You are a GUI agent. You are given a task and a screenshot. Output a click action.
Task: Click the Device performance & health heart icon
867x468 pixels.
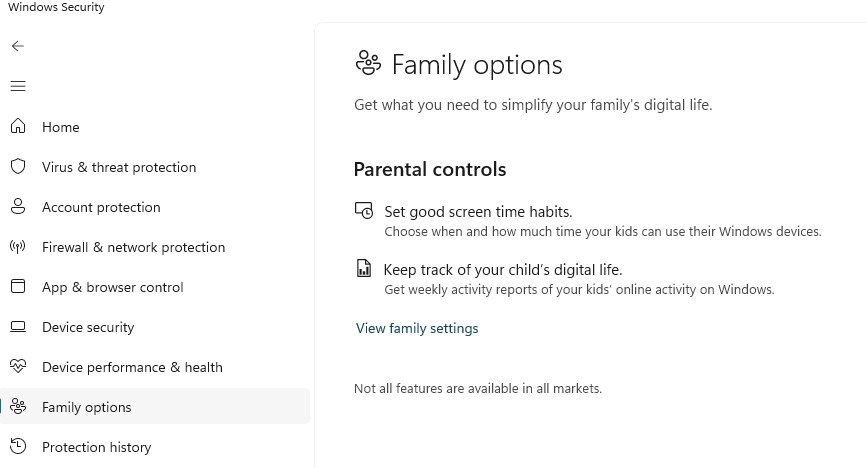[18, 367]
